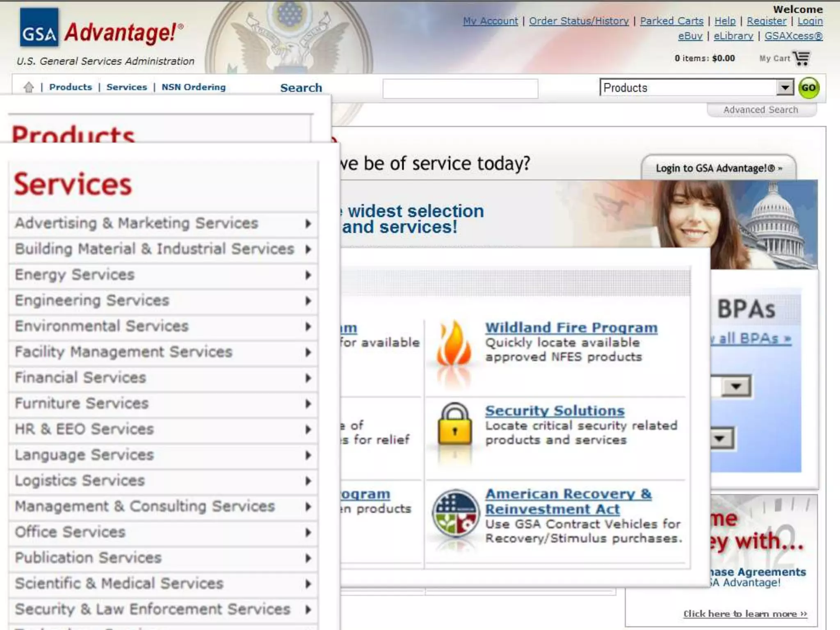
Task: Open the eBuy link
Action: coord(690,36)
